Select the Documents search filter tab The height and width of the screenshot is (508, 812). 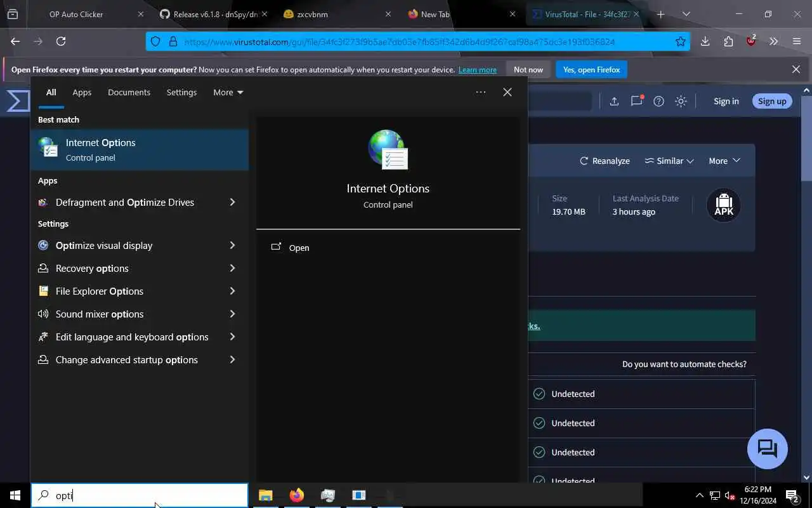(129, 92)
